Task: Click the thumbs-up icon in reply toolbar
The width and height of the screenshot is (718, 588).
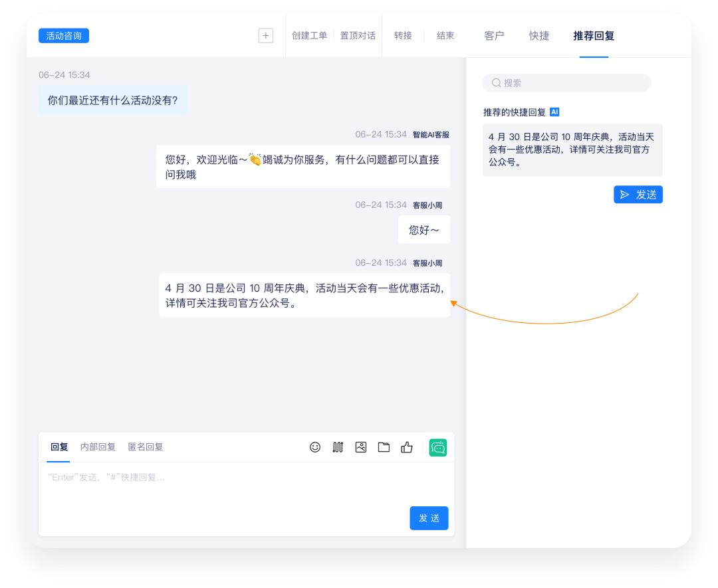Action: coord(407,448)
